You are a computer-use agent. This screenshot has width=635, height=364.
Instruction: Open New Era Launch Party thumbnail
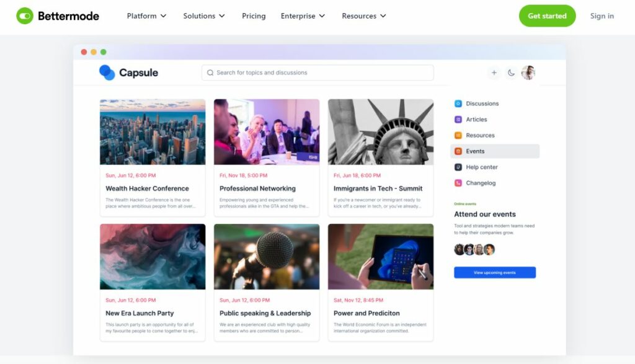tap(153, 257)
